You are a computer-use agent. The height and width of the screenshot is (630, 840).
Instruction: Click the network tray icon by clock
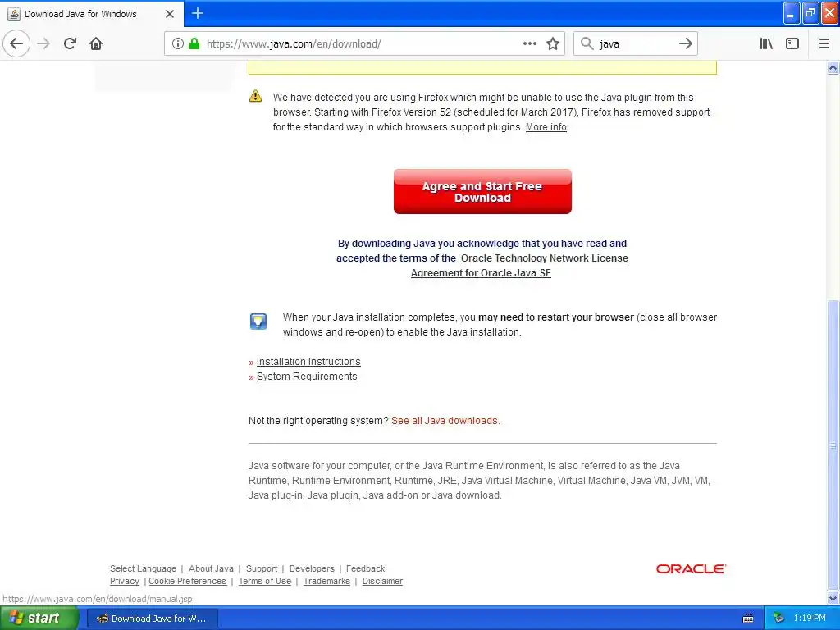coord(778,619)
